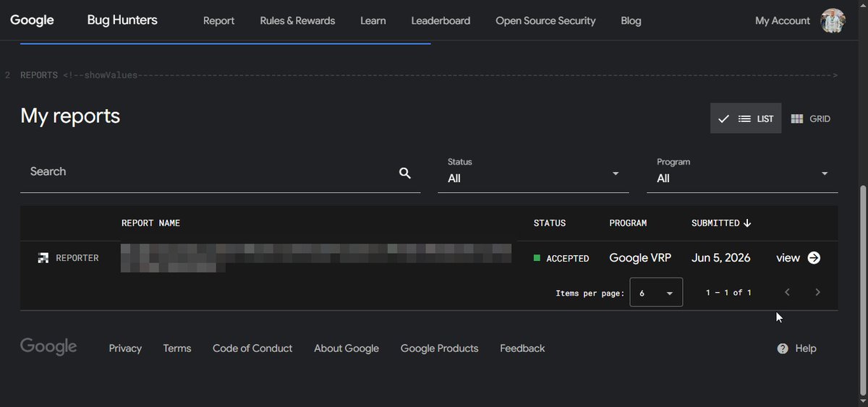Viewport: 868px width, 407px height.
Task: Sort by the STATUS column header
Action: coord(550,223)
